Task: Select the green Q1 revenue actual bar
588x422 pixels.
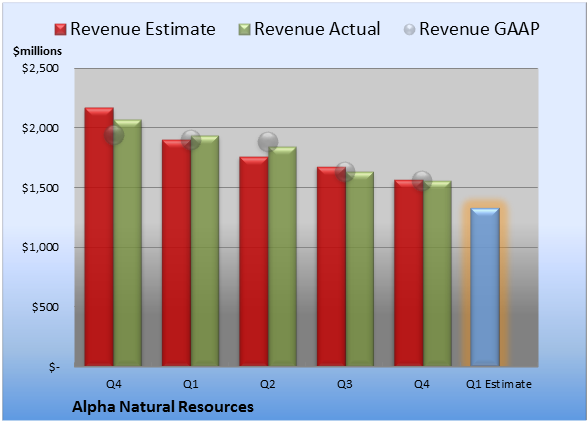Action: click(x=205, y=251)
